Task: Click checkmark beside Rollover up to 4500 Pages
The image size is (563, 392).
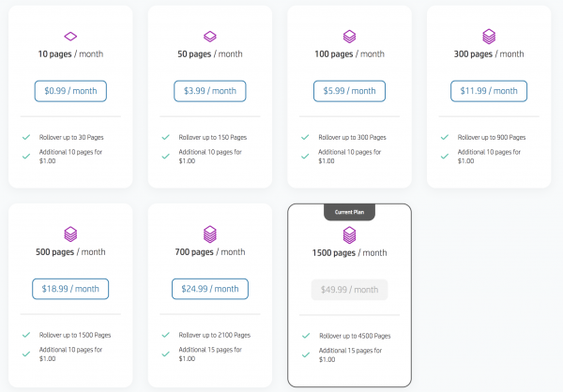Action: click(306, 336)
